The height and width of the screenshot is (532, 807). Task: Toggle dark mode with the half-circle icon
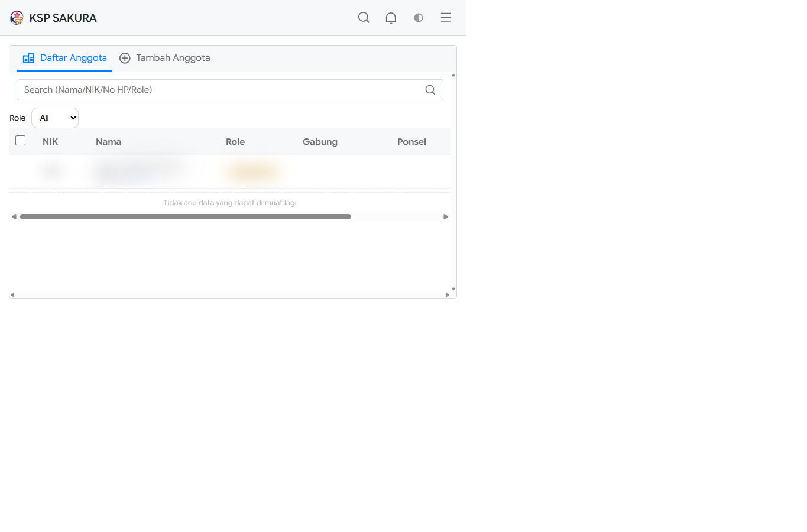point(419,18)
